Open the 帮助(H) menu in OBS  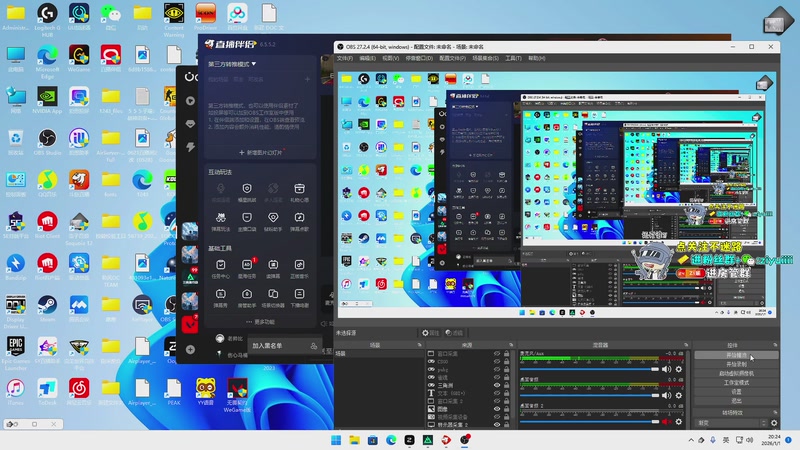tap(536, 58)
